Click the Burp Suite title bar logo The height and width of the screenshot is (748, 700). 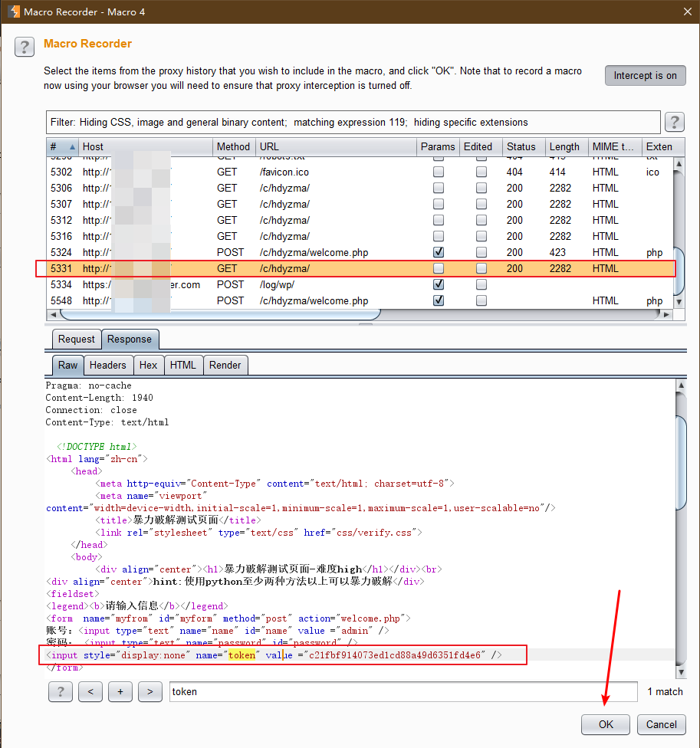pyautogui.click(x=12, y=11)
